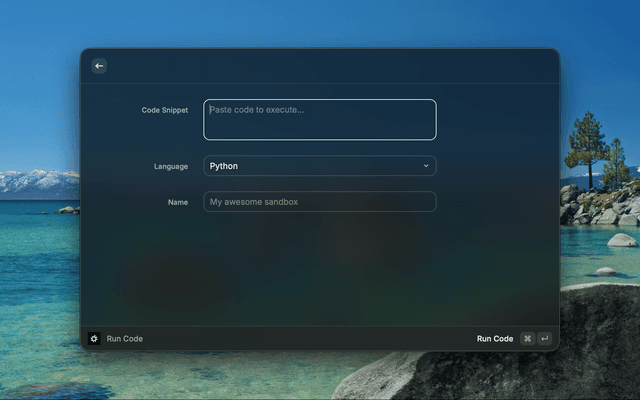The width and height of the screenshot is (640, 400).
Task: Click the Language field label
Action: (171, 167)
